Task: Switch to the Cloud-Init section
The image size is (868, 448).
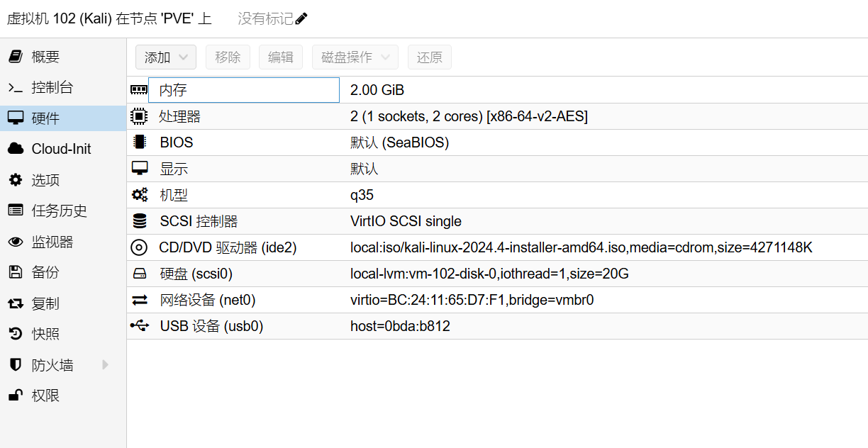Action: 61,149
